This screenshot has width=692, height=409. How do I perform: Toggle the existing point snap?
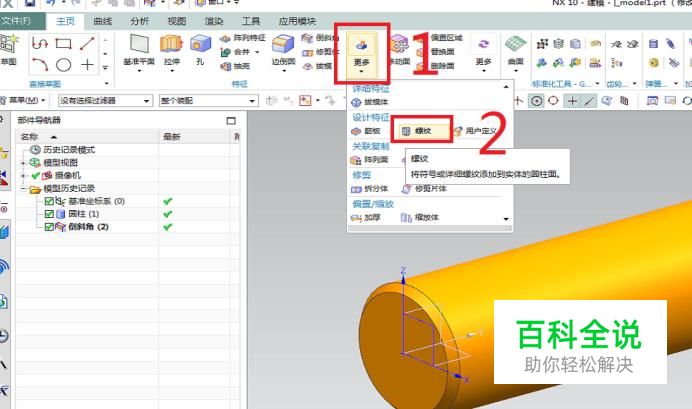pos(572,101)
